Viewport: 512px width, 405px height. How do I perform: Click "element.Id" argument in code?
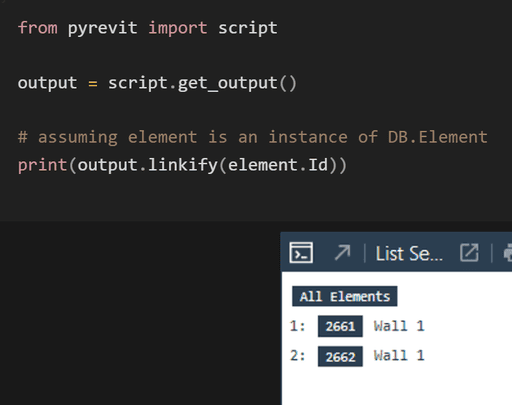coord(278,165)
